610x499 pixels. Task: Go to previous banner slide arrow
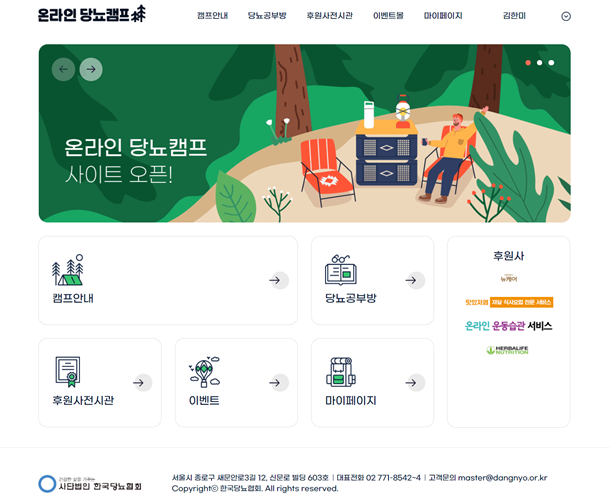[63, 69]
